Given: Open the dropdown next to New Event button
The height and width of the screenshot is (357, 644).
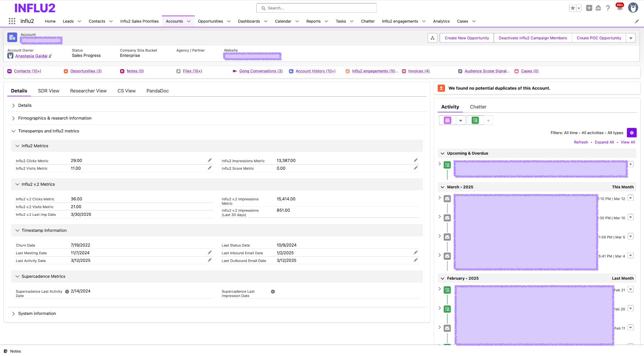Looking at the screenshot, I should click(461, 120).
